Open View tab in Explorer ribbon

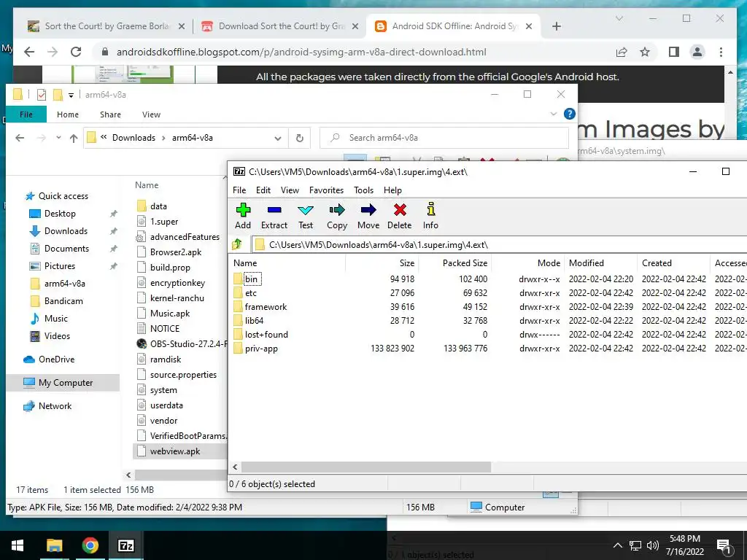tap(151, 114)
